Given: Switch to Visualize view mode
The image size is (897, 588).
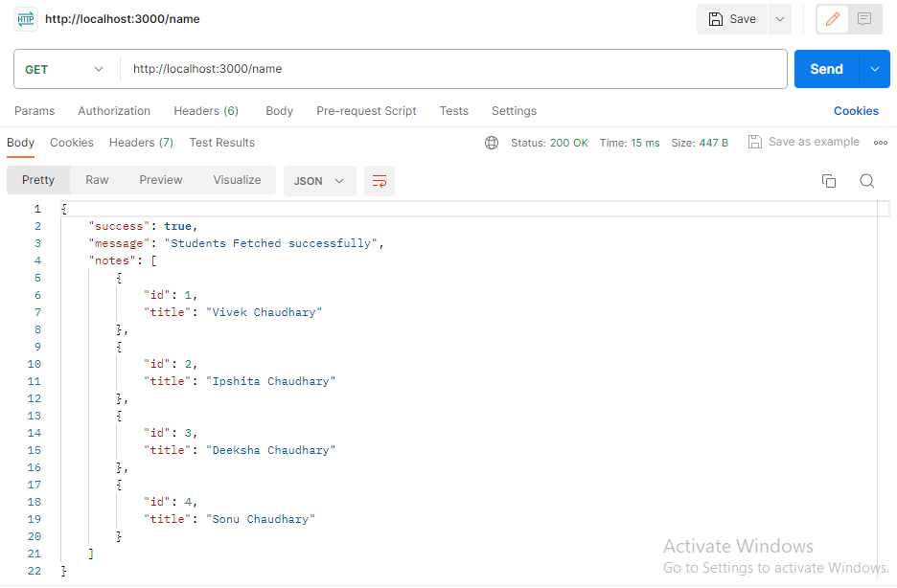Looking at the screenshot, I should point(237,180).
